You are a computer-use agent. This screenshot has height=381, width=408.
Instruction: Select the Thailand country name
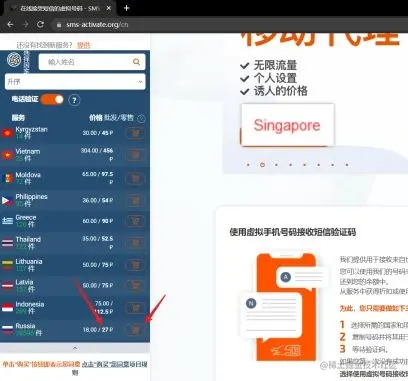(x=28, y=239)
